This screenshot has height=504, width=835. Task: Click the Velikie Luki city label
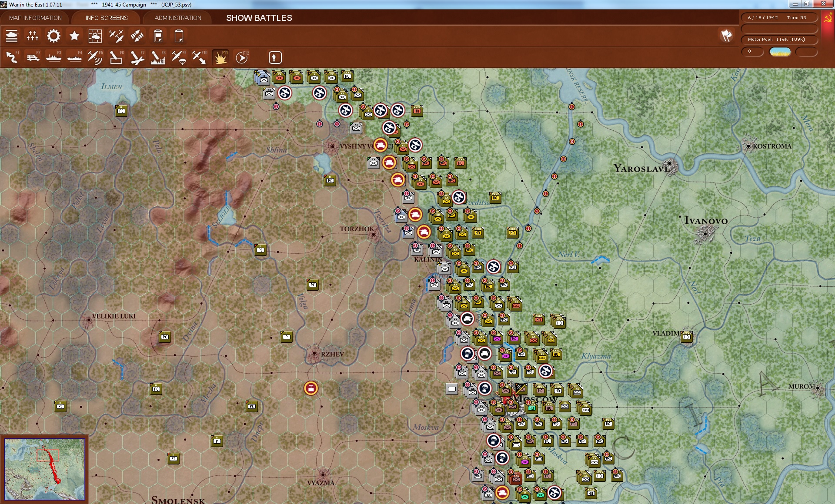(x=114, y=316)
